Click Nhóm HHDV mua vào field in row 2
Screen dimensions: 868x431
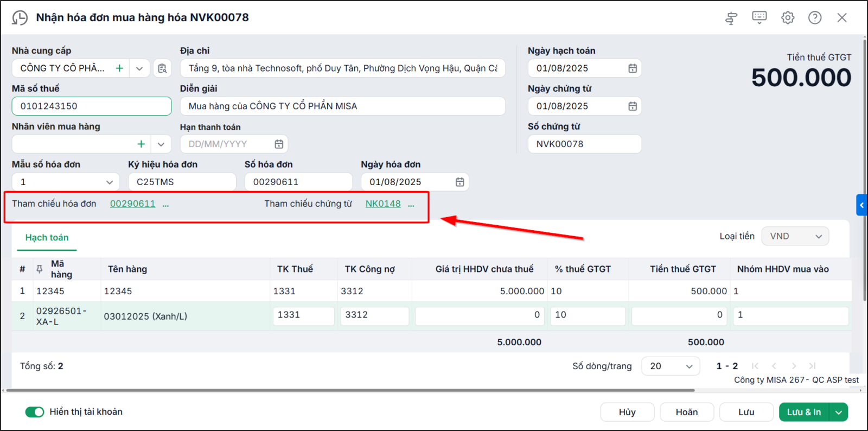(x=790, y=316)
